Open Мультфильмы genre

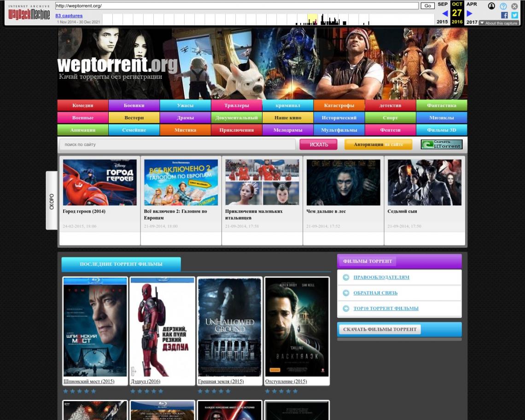click(x=339, y=130)
